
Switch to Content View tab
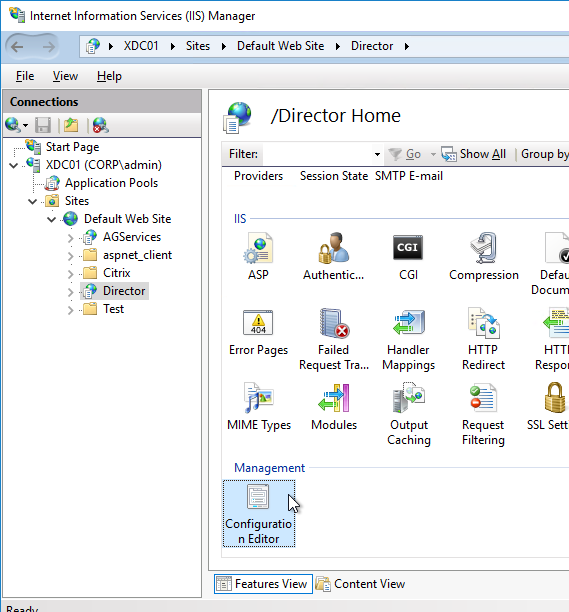pos(361,584)
